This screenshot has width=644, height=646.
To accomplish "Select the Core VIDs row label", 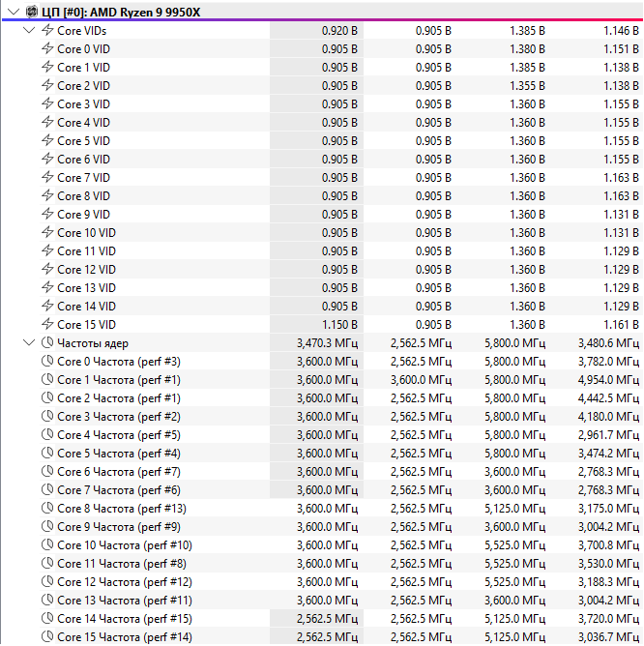I will point(81,31).
